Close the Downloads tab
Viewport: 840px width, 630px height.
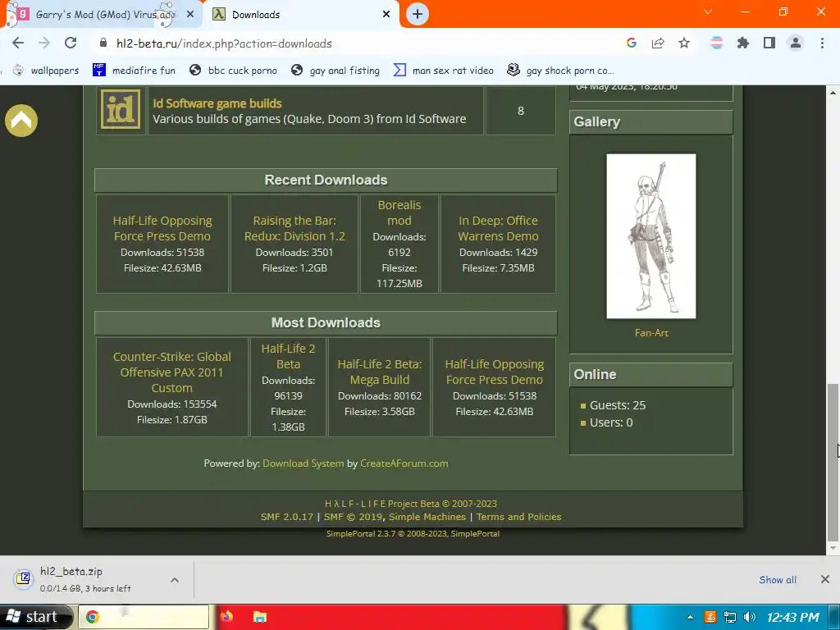pyautogui.click(x=386, y=15)
